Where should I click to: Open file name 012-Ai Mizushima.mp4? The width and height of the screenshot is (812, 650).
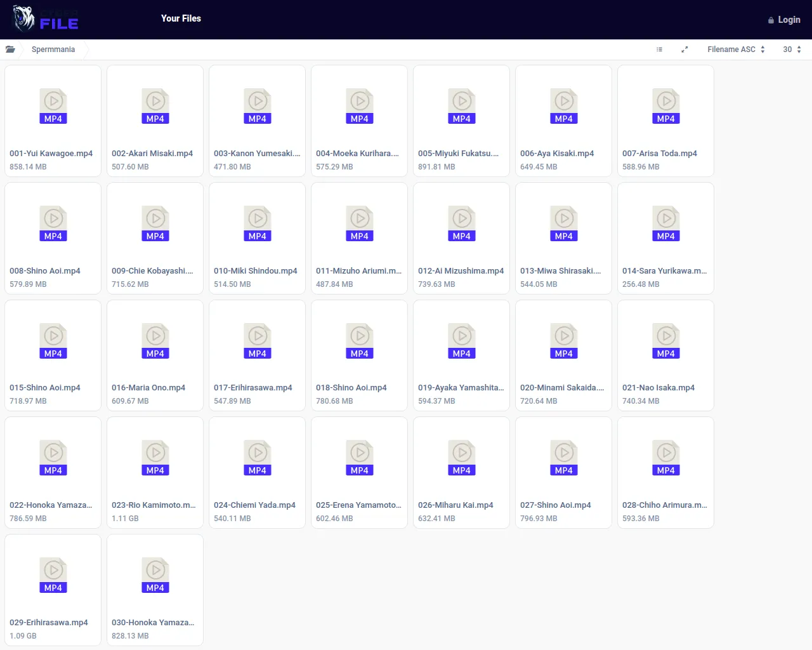pyautogui.click(x=461, y=271)
